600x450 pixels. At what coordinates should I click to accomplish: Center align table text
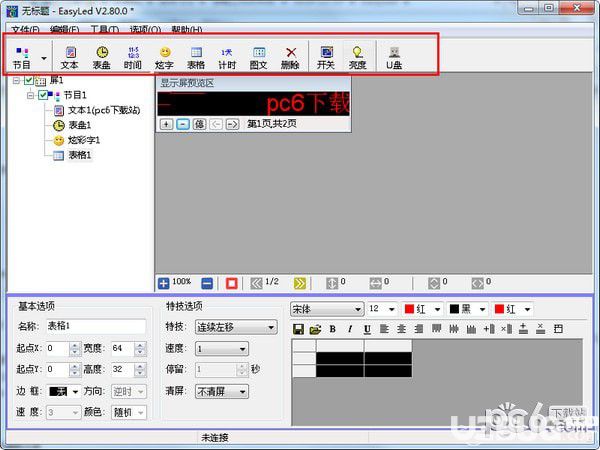coord(401,329)
